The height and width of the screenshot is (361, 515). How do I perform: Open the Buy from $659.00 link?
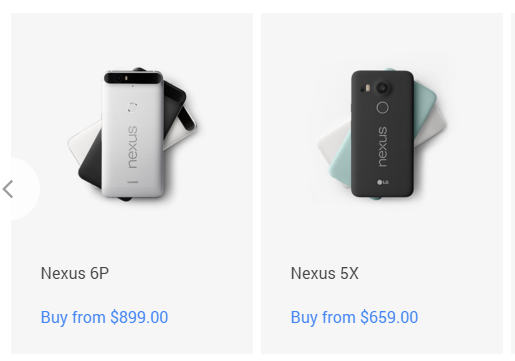(x=354, y=317)
